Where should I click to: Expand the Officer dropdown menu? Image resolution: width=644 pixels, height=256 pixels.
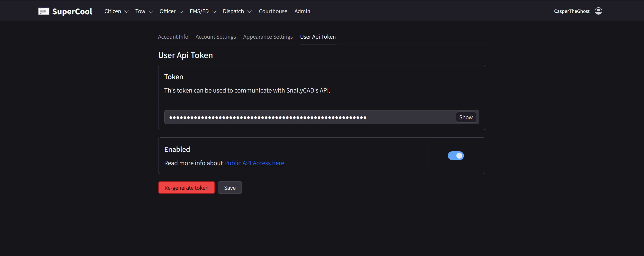[x=171, y=11]
